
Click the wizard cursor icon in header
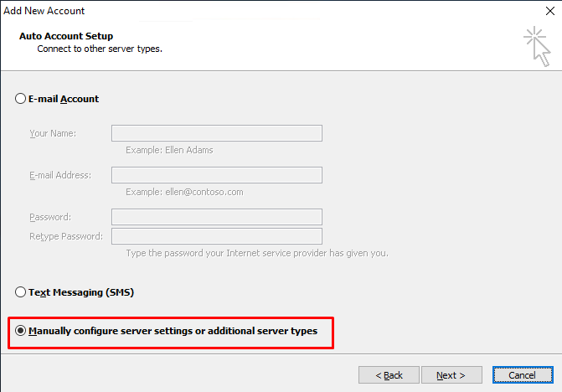[537, 46]
